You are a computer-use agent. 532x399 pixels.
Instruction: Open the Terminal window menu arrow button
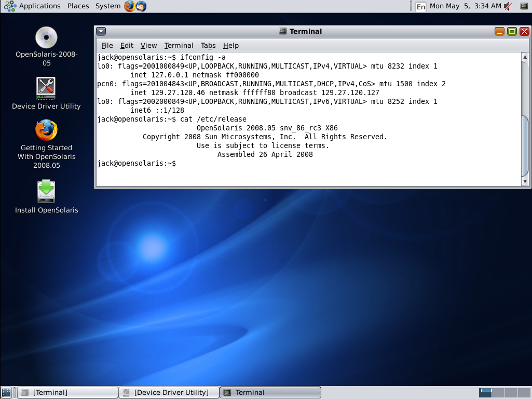point(101,32)
